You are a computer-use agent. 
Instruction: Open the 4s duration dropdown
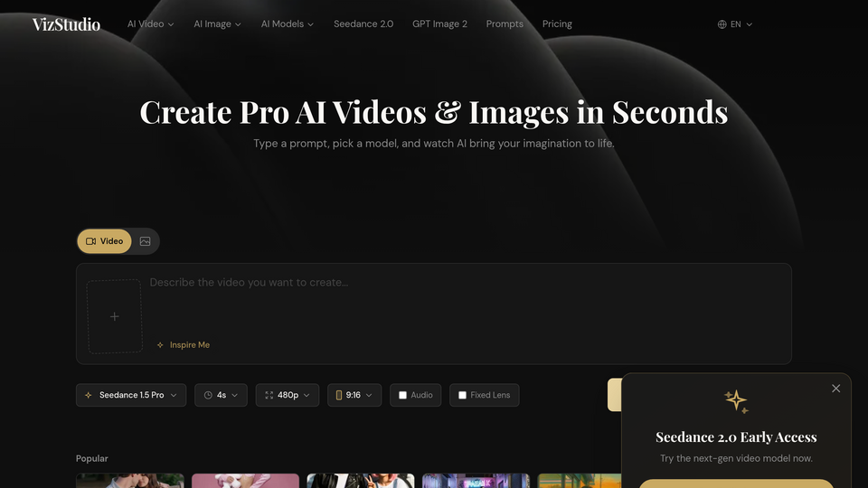tap(221, 395)
